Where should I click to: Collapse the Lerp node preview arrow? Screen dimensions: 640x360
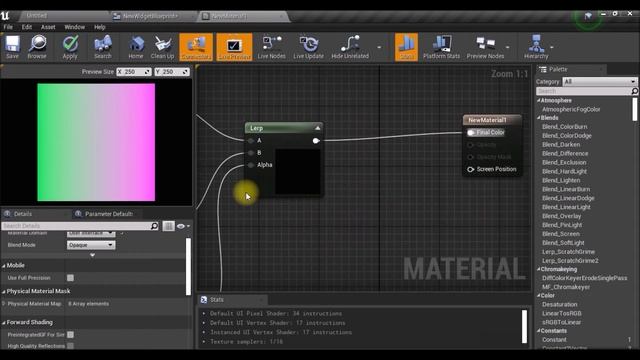(317, 128)
